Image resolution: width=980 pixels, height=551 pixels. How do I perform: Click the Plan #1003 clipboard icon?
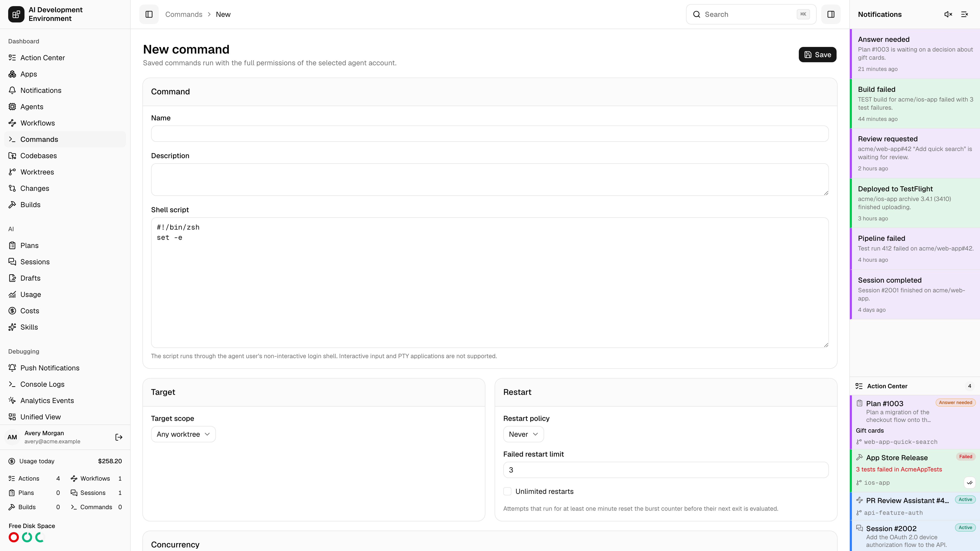point(859,403)
